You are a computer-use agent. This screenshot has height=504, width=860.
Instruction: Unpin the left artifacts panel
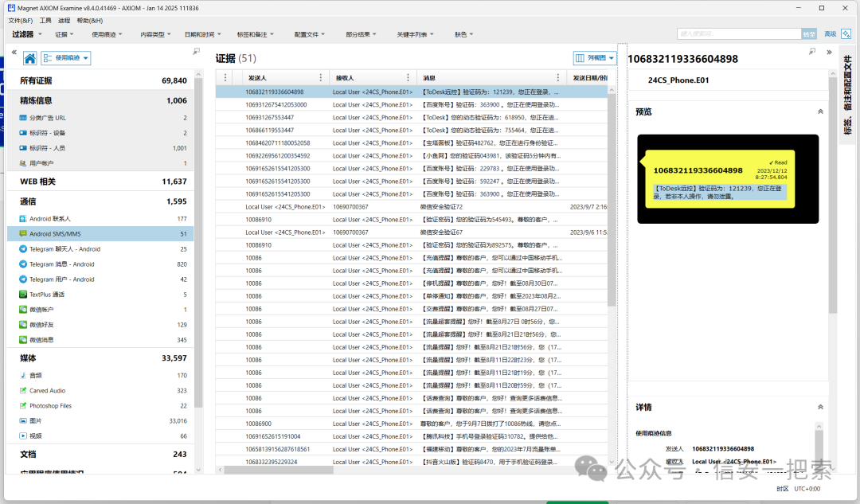pyautogui.click(x=197, y=52)
